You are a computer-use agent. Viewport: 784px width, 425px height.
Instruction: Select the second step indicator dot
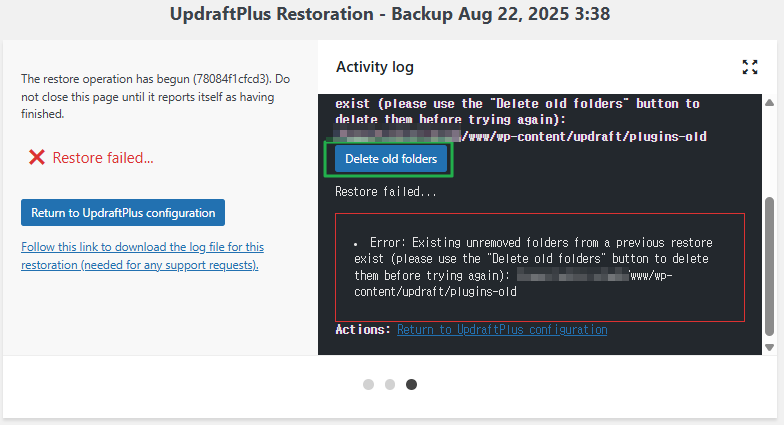(390, 384)
